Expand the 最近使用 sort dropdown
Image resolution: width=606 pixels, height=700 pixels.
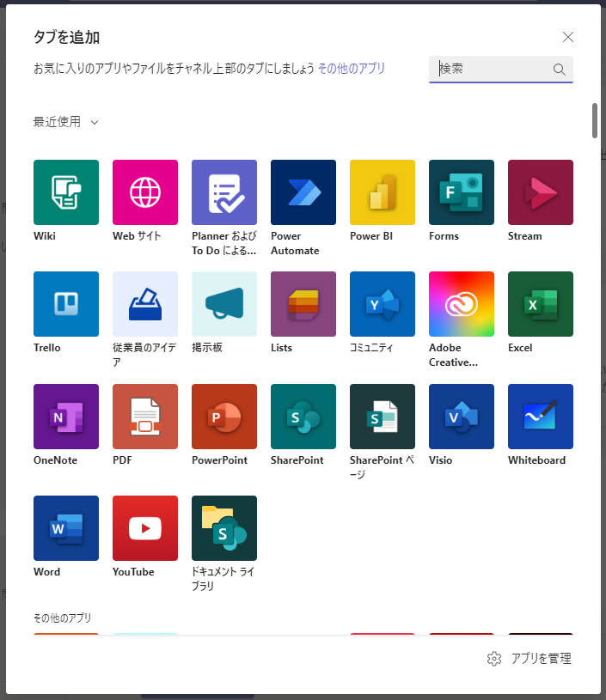click(66, 122)
